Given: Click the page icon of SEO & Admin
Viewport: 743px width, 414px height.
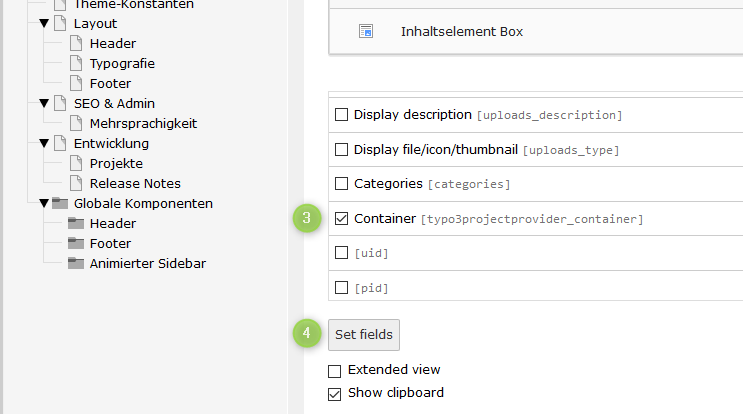Looking at the screenshot, I should coord(60,103).
